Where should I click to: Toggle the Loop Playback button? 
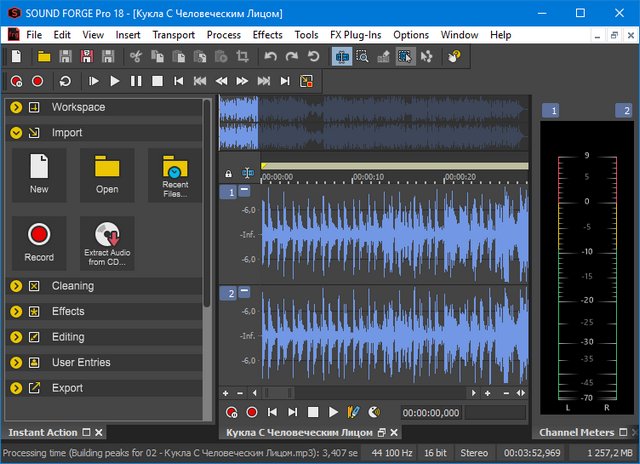66,81
